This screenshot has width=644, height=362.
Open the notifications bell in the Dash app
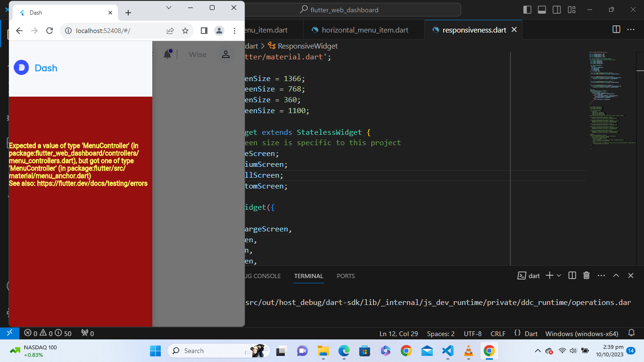tap(167, 53)
